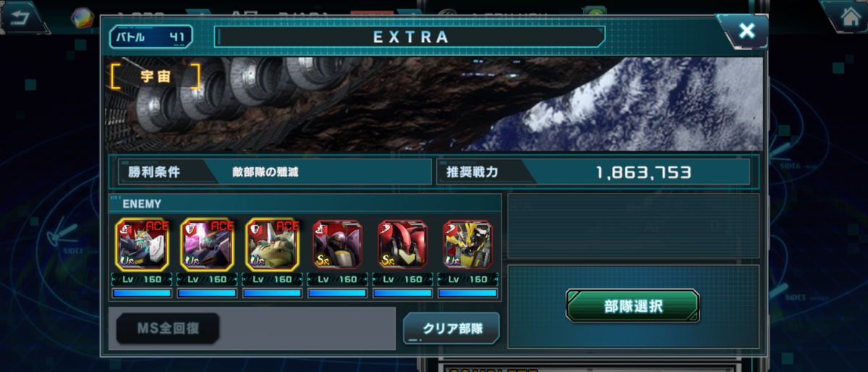The image size is (868, 372).
Task: Select the third ACE tan mobile armor enemy
Action: 273,245
